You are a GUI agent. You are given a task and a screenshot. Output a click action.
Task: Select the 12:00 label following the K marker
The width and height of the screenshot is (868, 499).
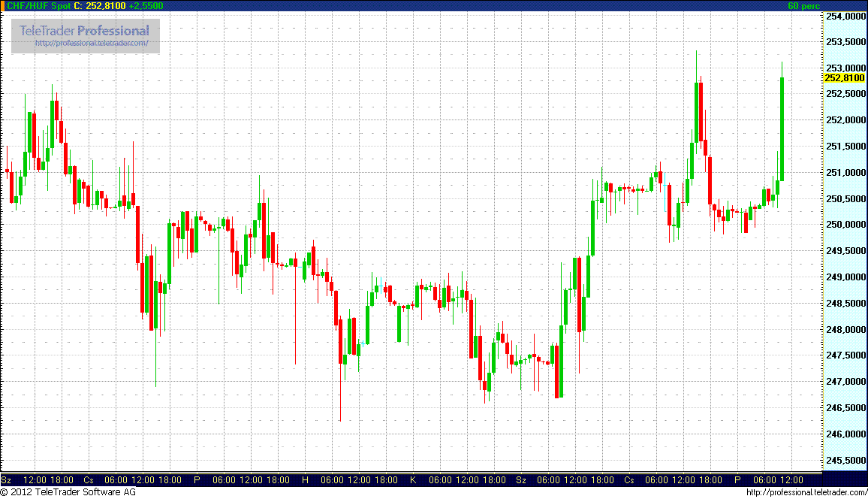(x=467, y=480)
